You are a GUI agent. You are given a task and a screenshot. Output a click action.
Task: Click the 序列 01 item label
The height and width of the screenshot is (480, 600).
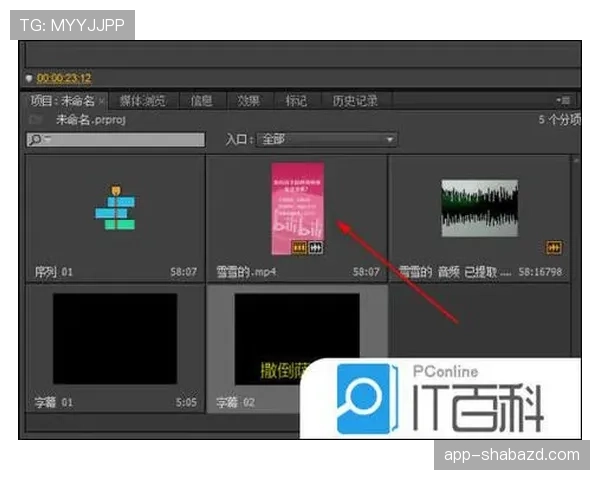54,272
